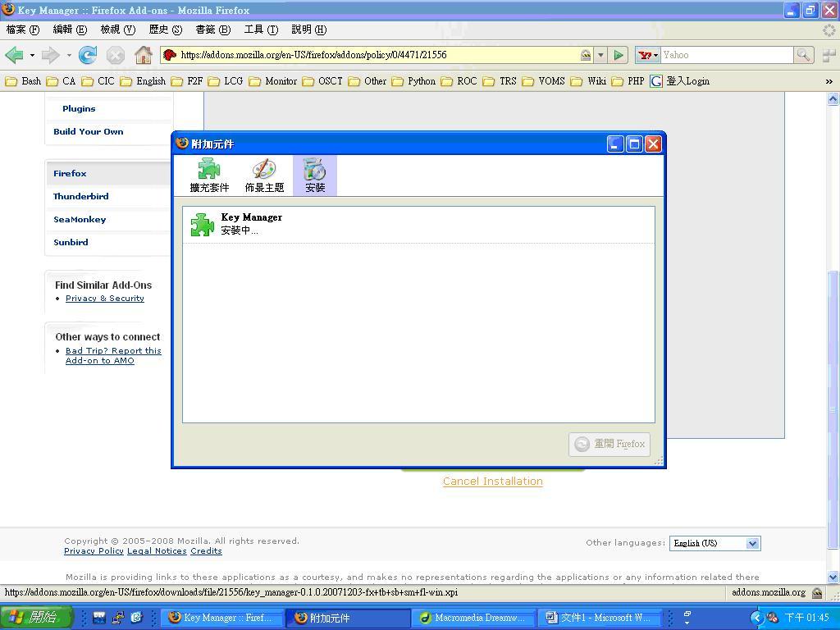The image size is (840, 630).
Task: Click the search magnifier icon
Action: (x=803, y=55)
